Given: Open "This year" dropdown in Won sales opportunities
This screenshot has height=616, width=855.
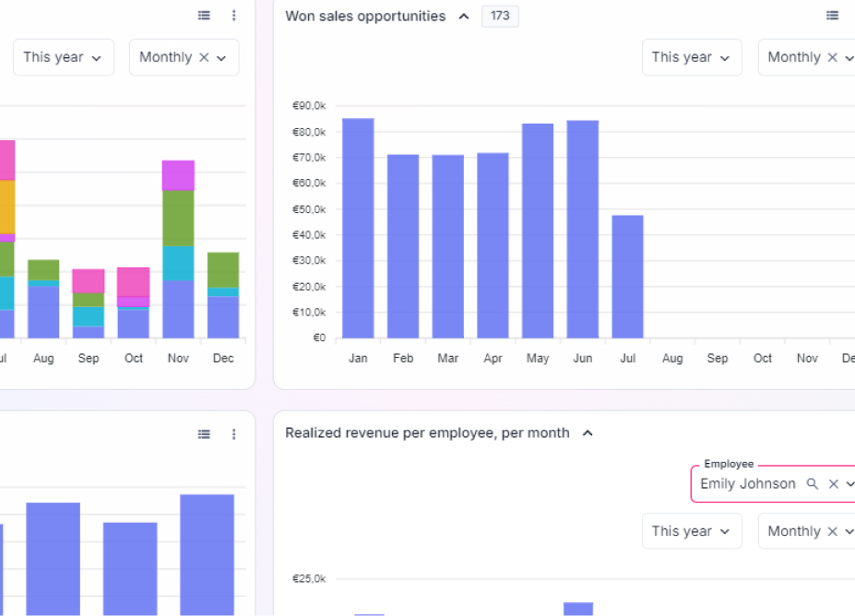Looking at the screenshot, I should click(x=692, y=57).
